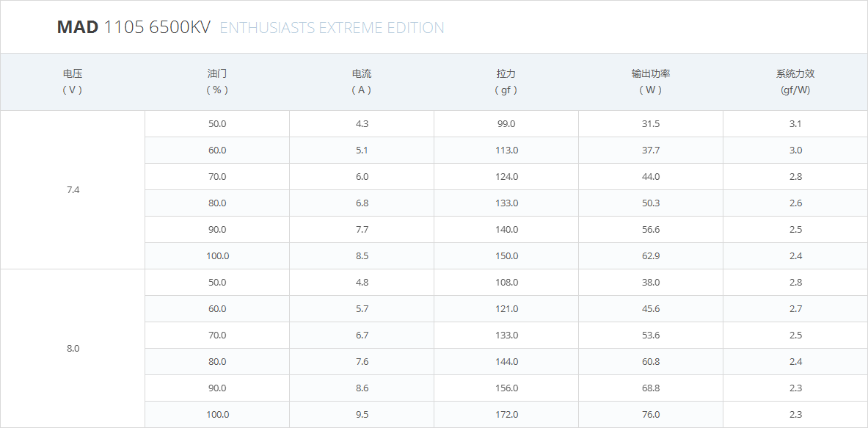Image resolution: width=868 pixels, height=428 pixels.
Task: Select the 8.0 voltage cell
Action: pyautogui.click(x=73, y=348)
